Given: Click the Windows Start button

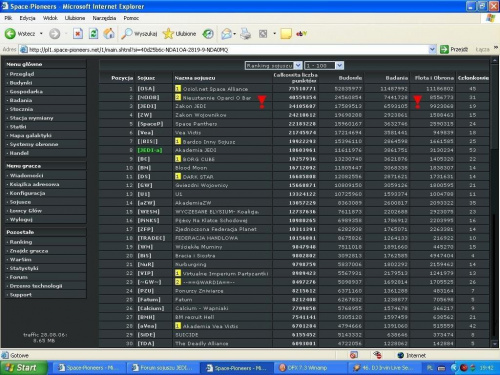Looking at the screenshot, I should pos(23,368).
